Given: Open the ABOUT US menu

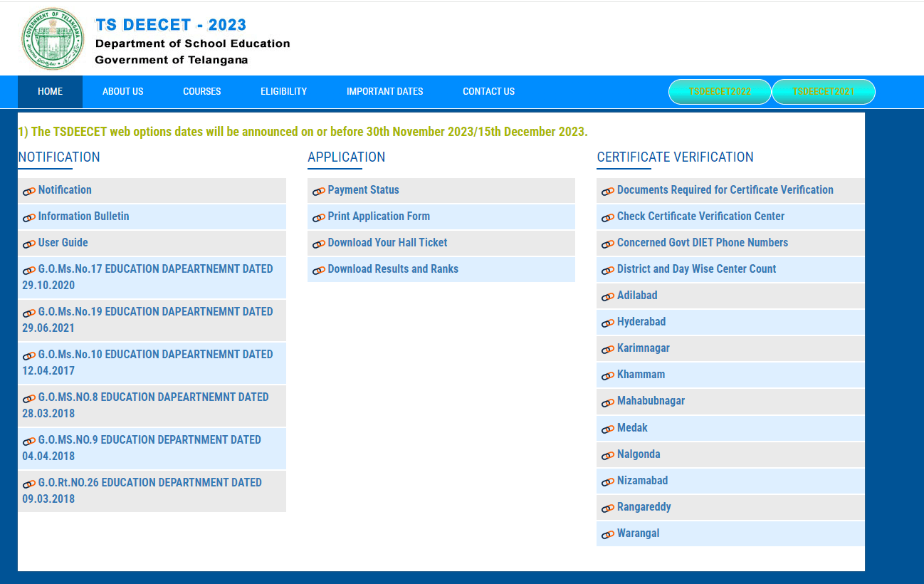Looking at the screenshot, I should (122, 91).
